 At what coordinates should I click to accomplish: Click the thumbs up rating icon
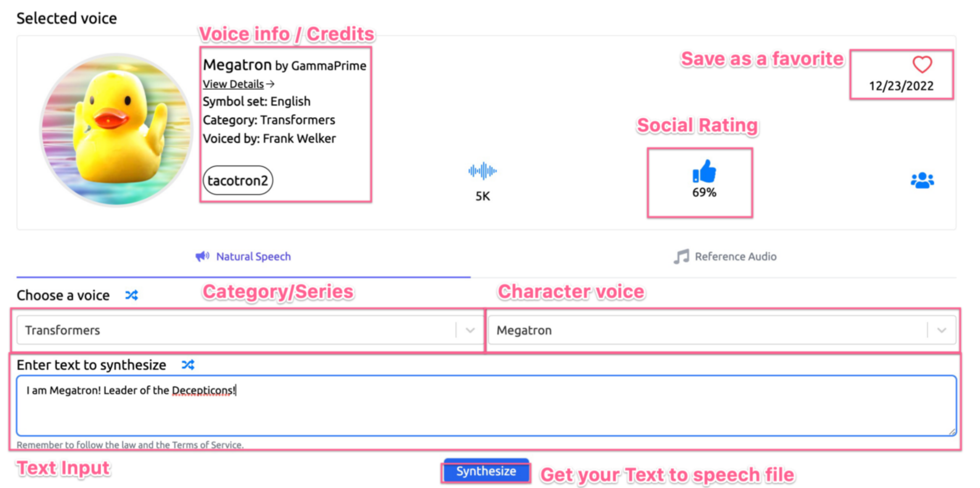coord(704,171)
